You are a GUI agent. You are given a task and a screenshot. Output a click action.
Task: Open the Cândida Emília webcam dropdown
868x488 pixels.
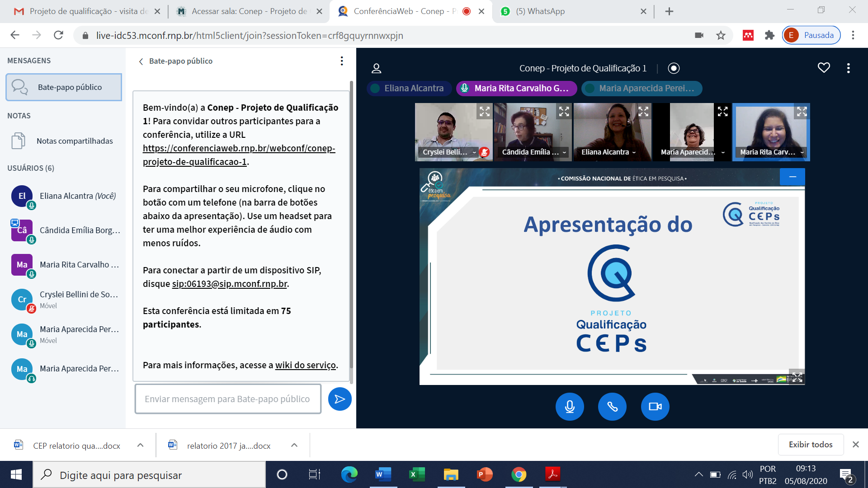(534, 152)
